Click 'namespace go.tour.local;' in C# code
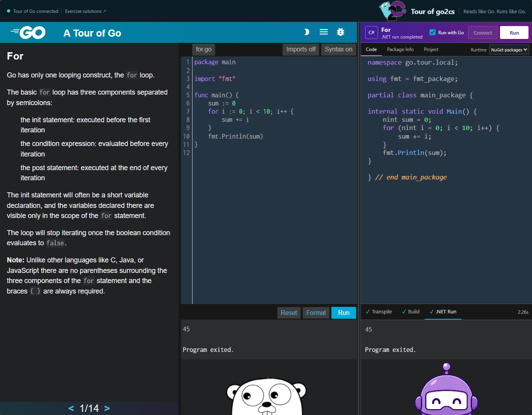 pyautogui.click(x=413, y=62)
